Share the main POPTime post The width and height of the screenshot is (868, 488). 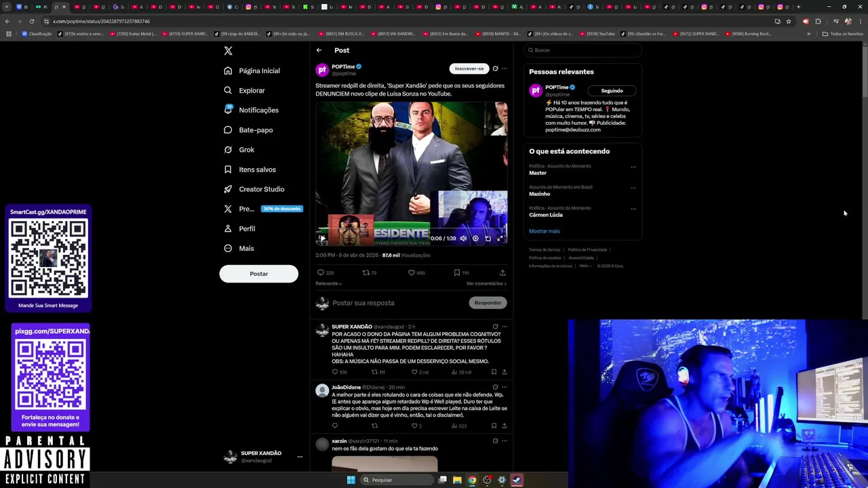(x=502, y=272)
